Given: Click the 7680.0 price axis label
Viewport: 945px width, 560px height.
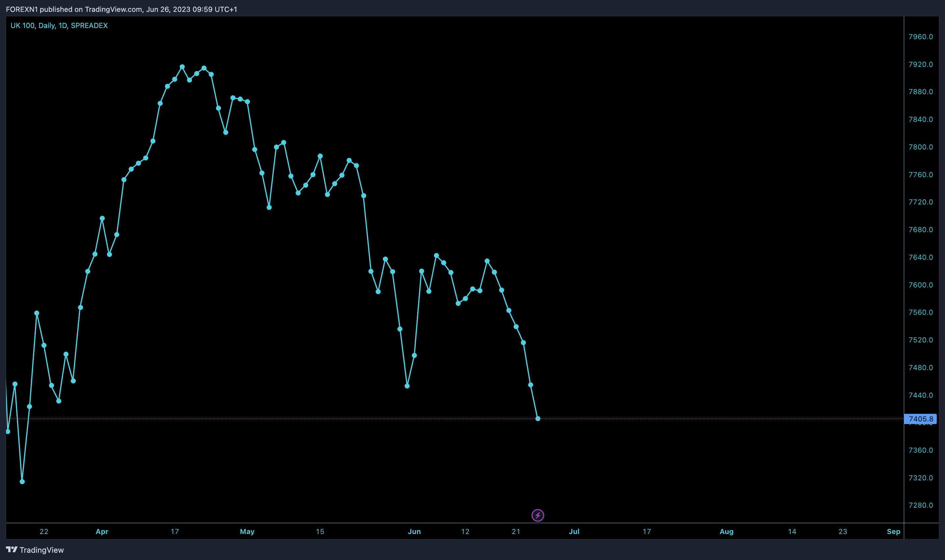Looking at the screenshot, I should pyautogui.click(x=920, y=229).
